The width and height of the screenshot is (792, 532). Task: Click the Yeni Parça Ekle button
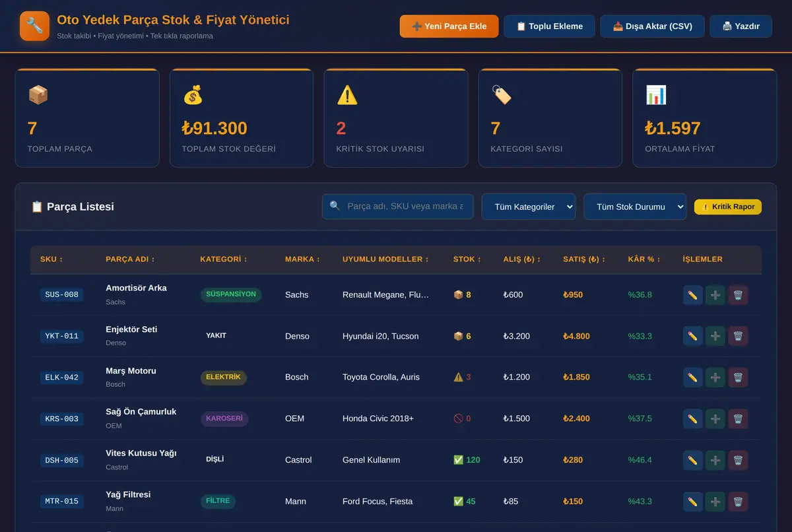[x=449, y=26]
